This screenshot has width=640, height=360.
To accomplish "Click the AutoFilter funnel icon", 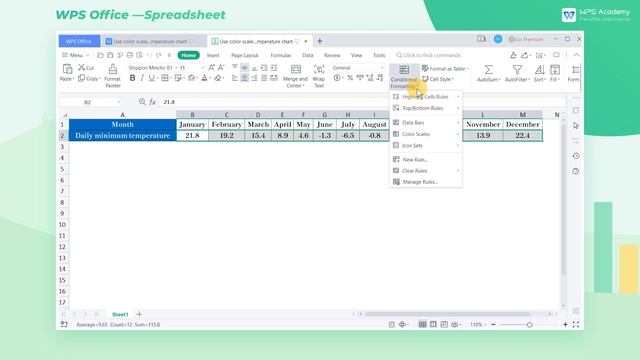I will (517, 69).
